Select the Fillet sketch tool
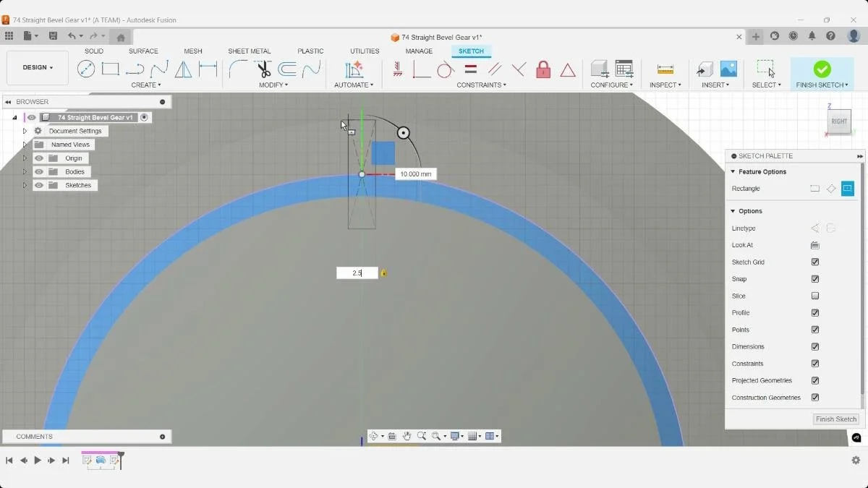The width and height of the screenshot is (868, 488). click(x=238, y=69)
